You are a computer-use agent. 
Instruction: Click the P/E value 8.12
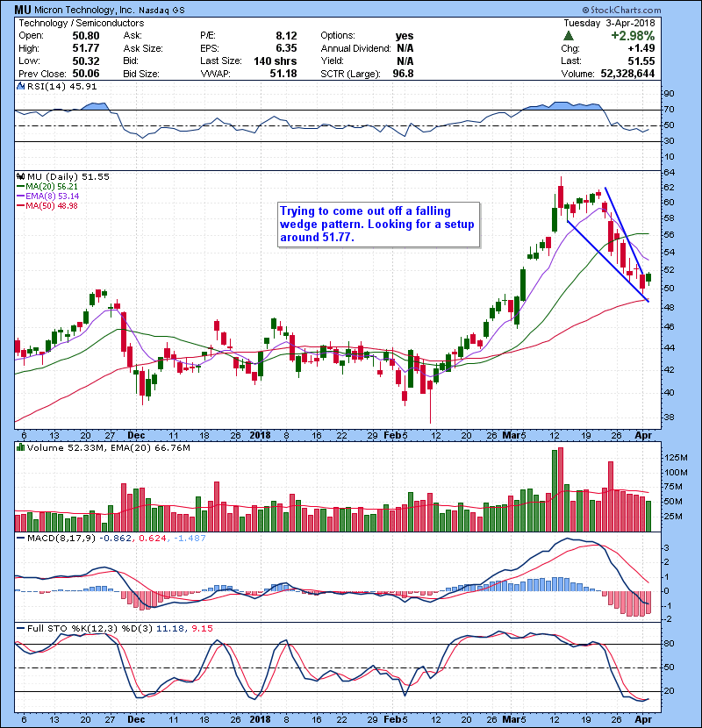[x=286, y=36]
